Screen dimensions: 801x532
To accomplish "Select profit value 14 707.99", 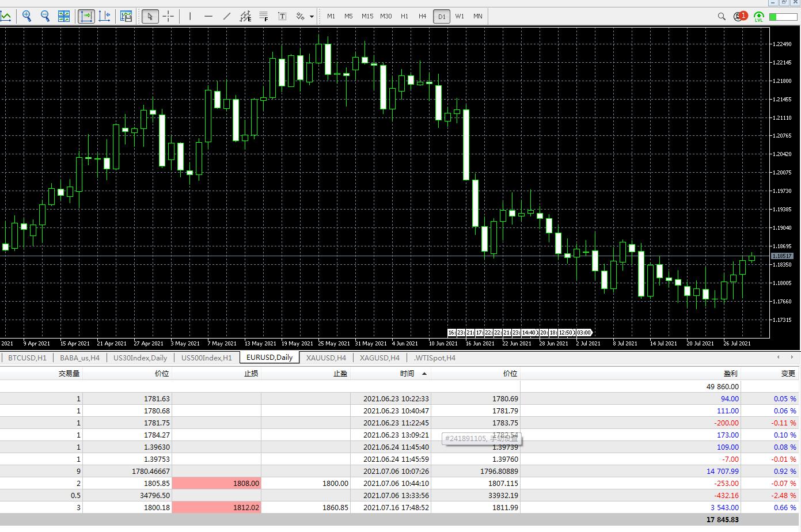I will click(722, 471).
